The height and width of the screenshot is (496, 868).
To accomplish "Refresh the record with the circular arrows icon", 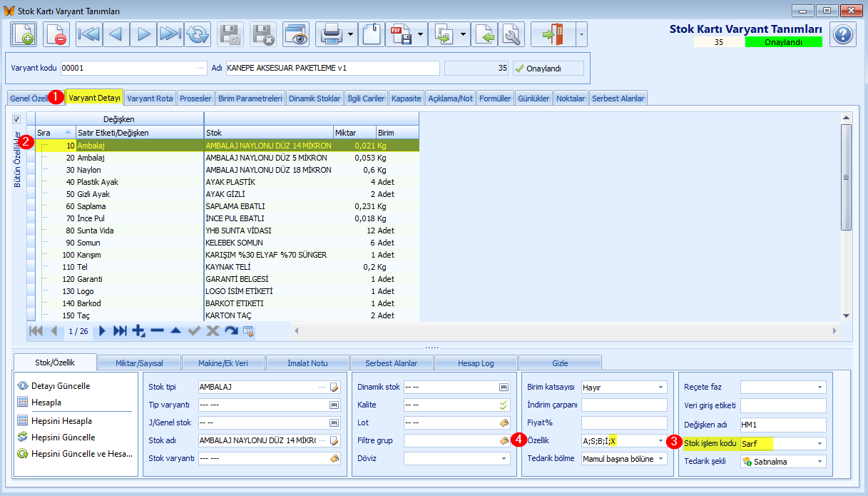I will click(x=198, y=34).
